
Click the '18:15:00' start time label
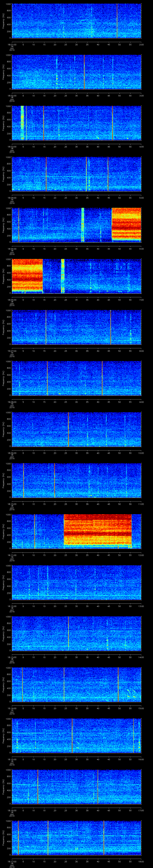(12, 759)
